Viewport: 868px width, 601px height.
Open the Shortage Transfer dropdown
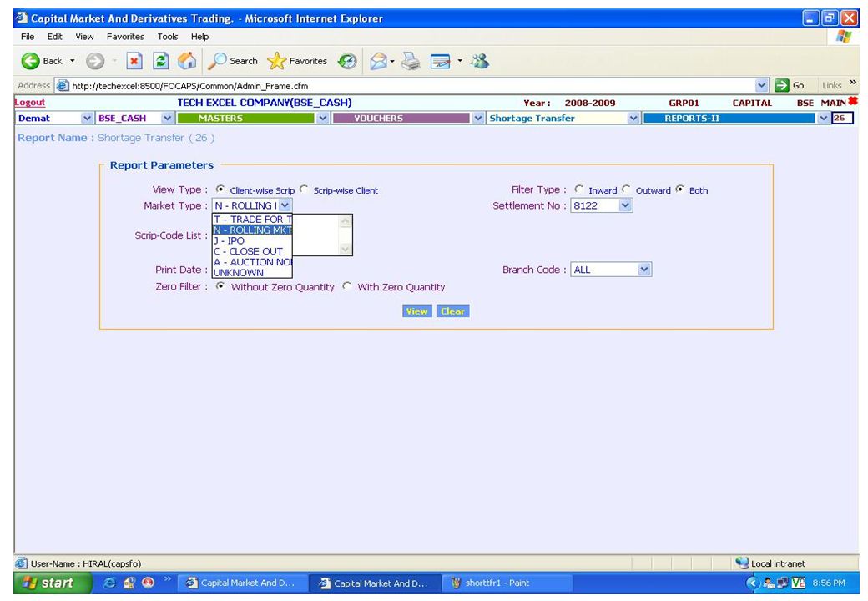[563, 118]
